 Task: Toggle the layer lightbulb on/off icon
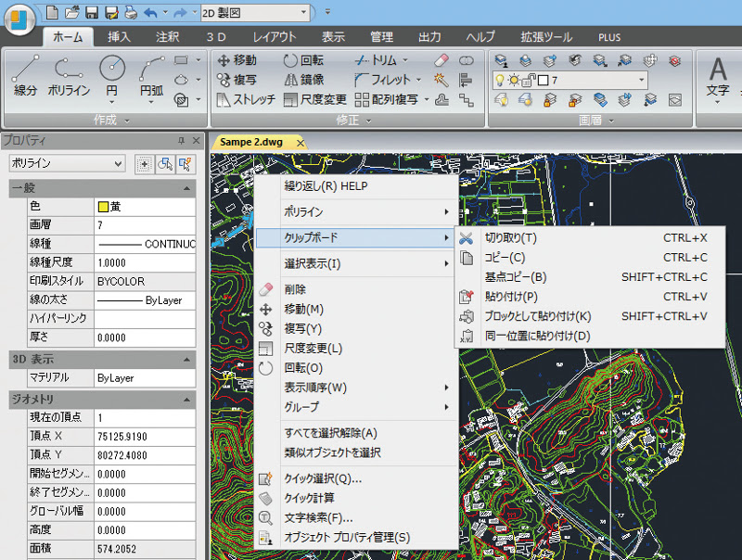(499, 81)
